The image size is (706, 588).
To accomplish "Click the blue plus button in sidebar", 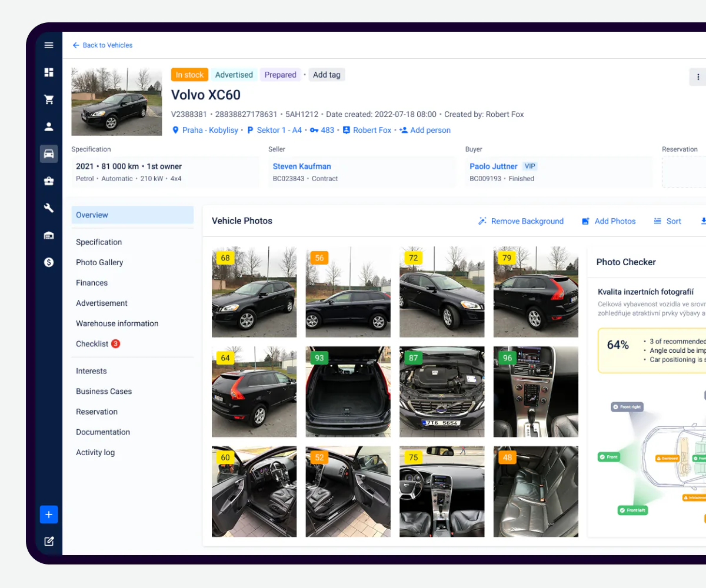I will tap(49, 514).
